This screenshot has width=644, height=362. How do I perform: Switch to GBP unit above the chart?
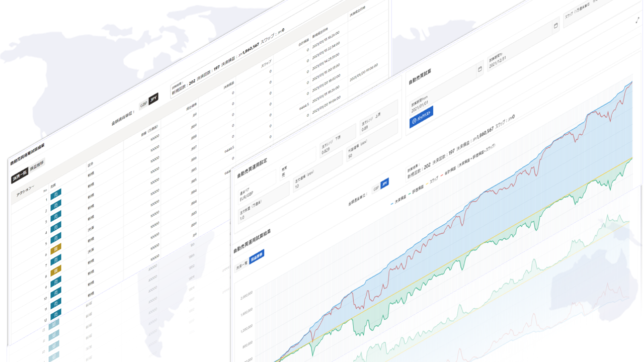pos(375,189)
